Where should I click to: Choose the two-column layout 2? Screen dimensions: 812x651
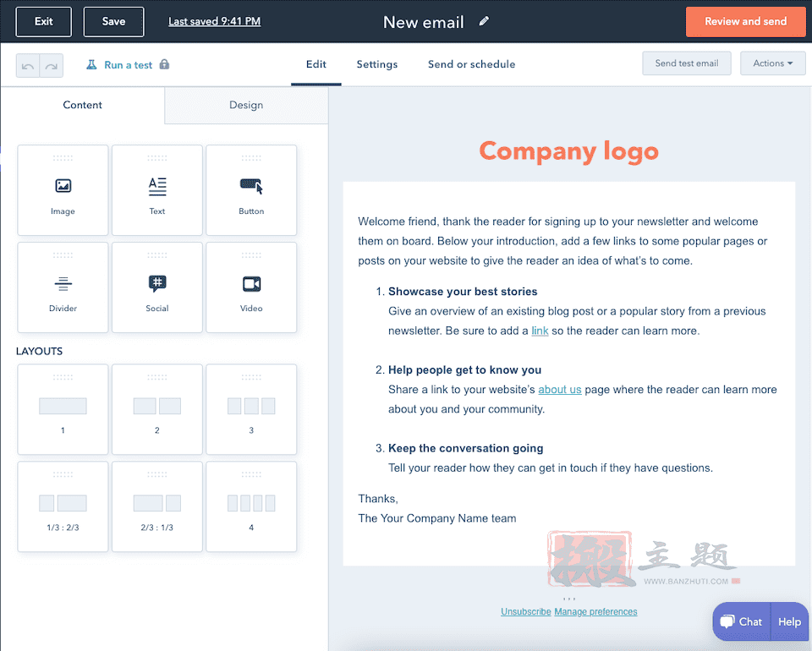157,409
